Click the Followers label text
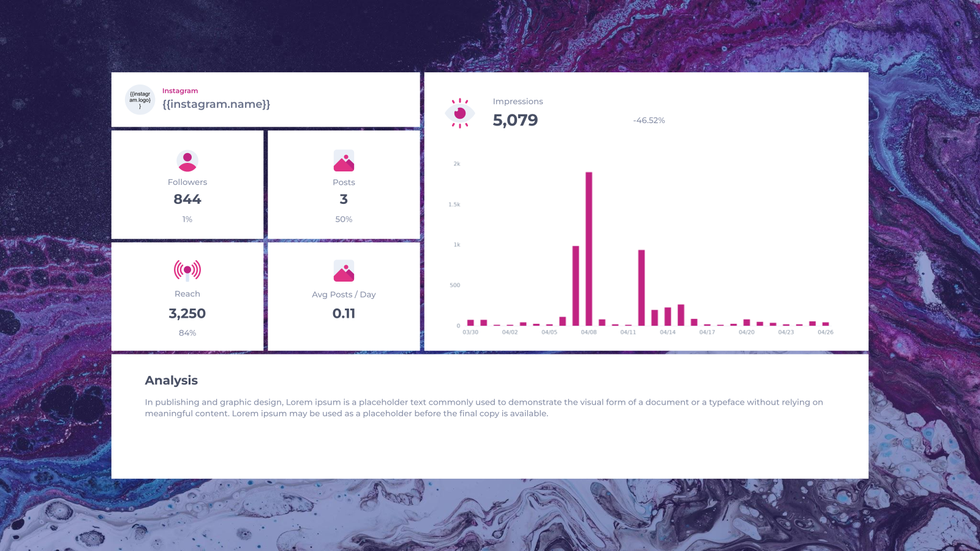The width and height of the screenshot is (980, 551). pos(187,182)
